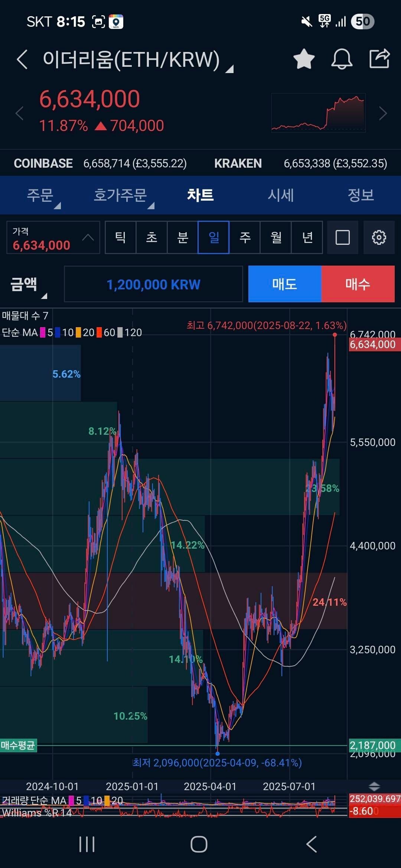Open the 금액 amount type dropdown
Viewport: 401px width, 868px height.
(28, 285)
